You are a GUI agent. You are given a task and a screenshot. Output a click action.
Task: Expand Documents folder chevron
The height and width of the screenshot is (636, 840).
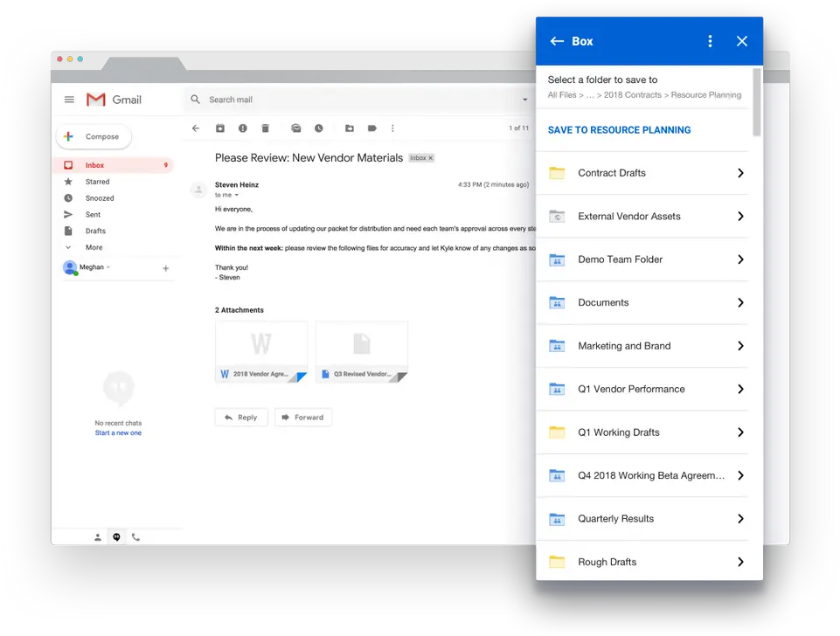(740, 302)
